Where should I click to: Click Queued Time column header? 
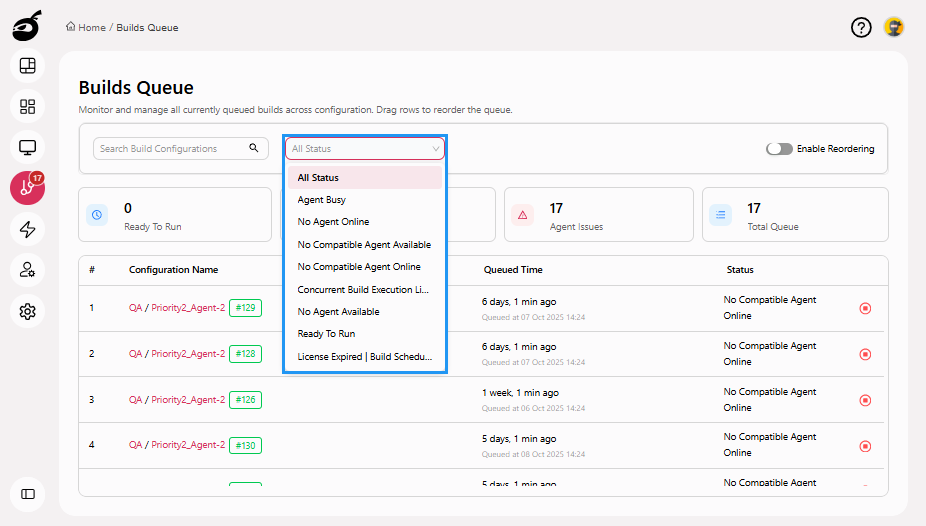point(513,270)
